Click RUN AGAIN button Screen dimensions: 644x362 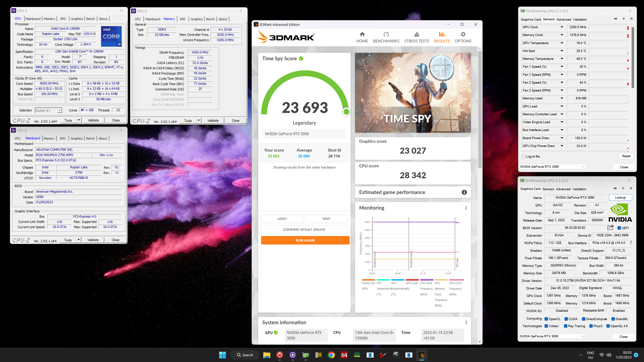point(305,240)
